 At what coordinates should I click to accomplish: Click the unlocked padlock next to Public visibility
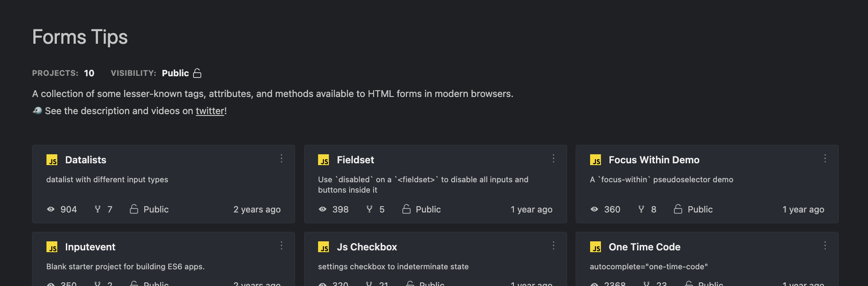pyautogui.click(x=197, y=73)
